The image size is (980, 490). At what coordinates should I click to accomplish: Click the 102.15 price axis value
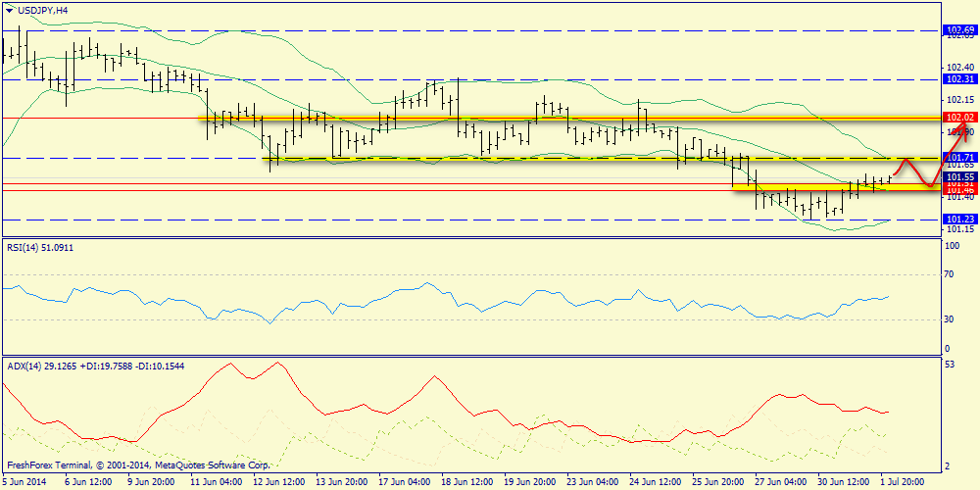961,100
